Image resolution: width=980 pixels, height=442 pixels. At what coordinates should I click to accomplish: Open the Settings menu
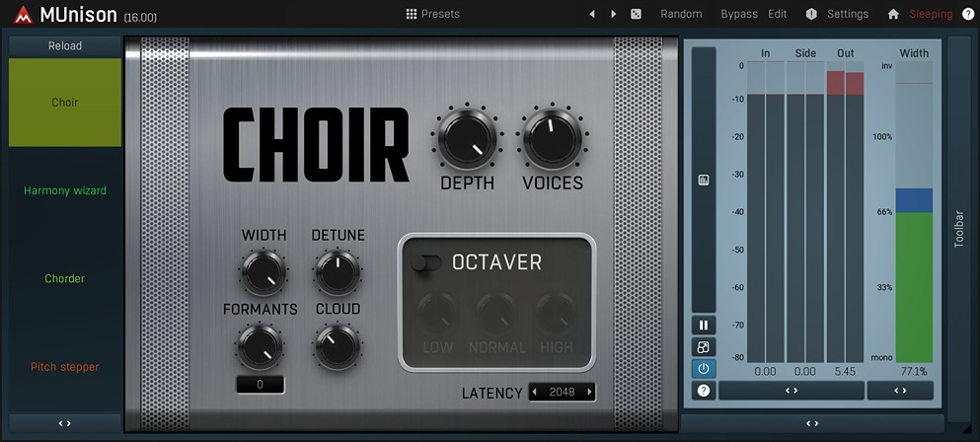(x=847, y=14)
